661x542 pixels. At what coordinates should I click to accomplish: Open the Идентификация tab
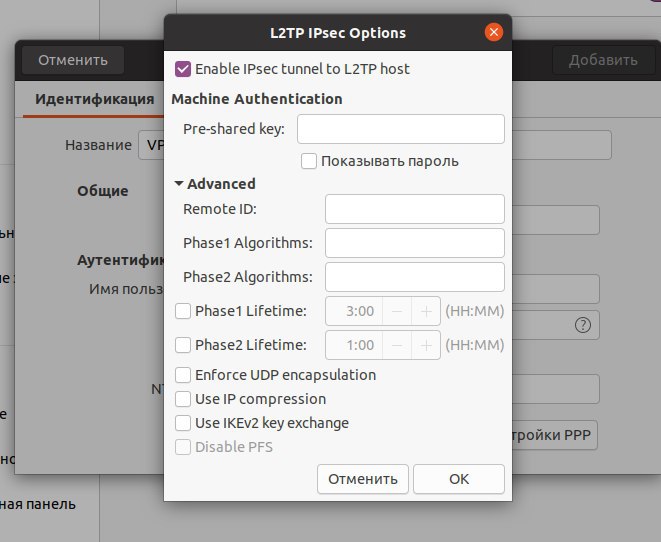pos(94,99)
